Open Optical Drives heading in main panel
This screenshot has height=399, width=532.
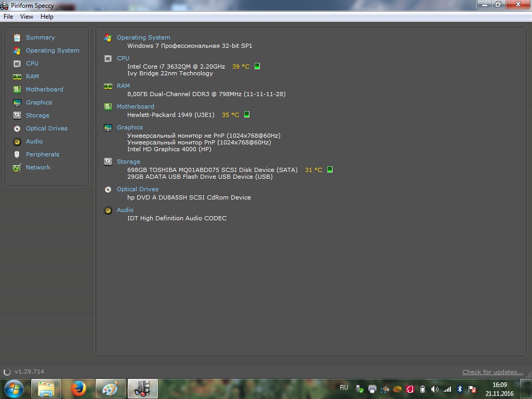click(x=137, y=189)
